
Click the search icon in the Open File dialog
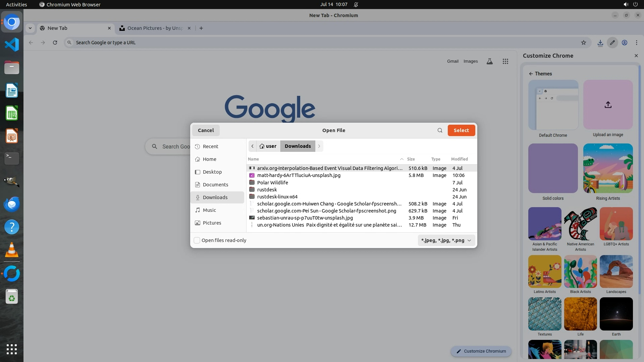point(440,130)
